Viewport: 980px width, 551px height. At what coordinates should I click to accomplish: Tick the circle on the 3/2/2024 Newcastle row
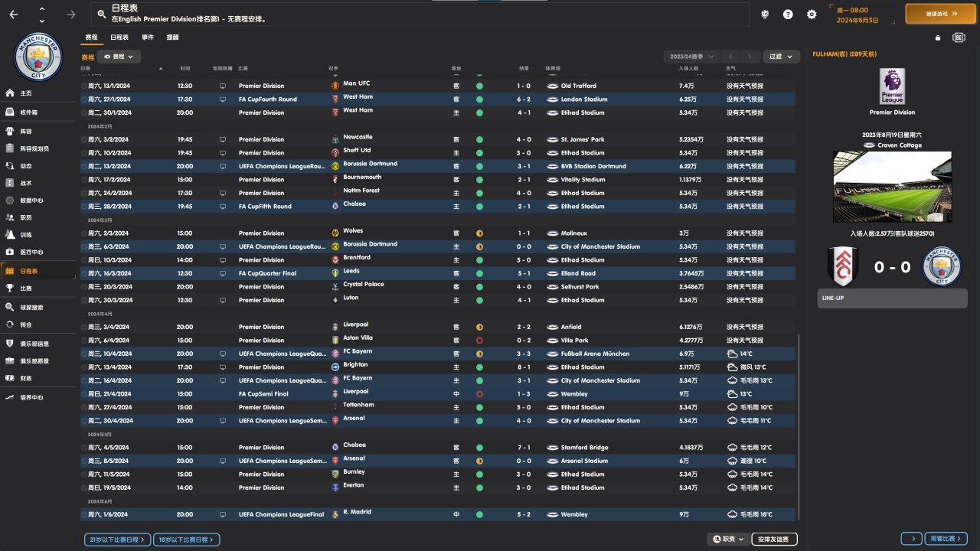click(84, 139)
